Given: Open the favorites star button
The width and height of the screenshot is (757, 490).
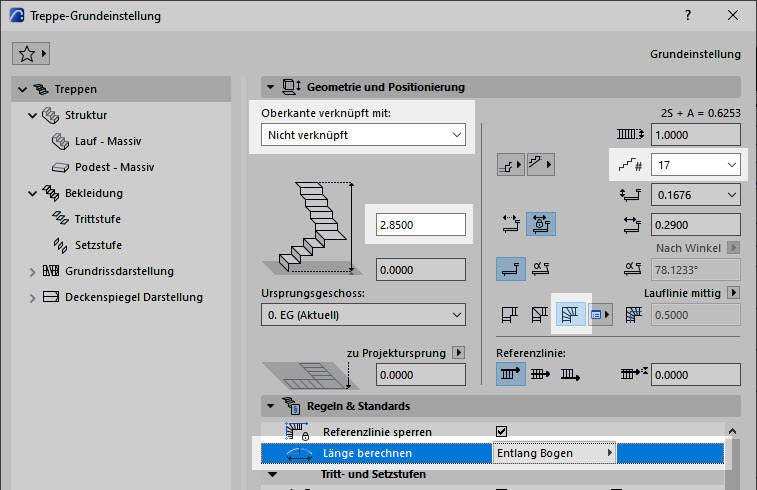Looking at the screenshot, I should (x=31, y=54).
